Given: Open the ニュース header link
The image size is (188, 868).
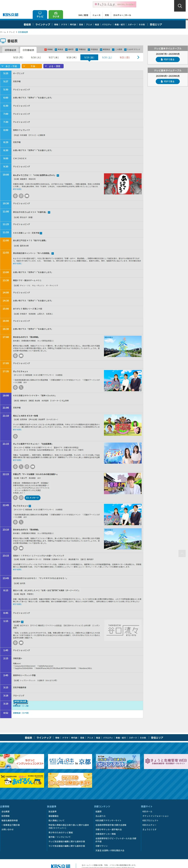Looking at the screenshot, I should [96, 15].
